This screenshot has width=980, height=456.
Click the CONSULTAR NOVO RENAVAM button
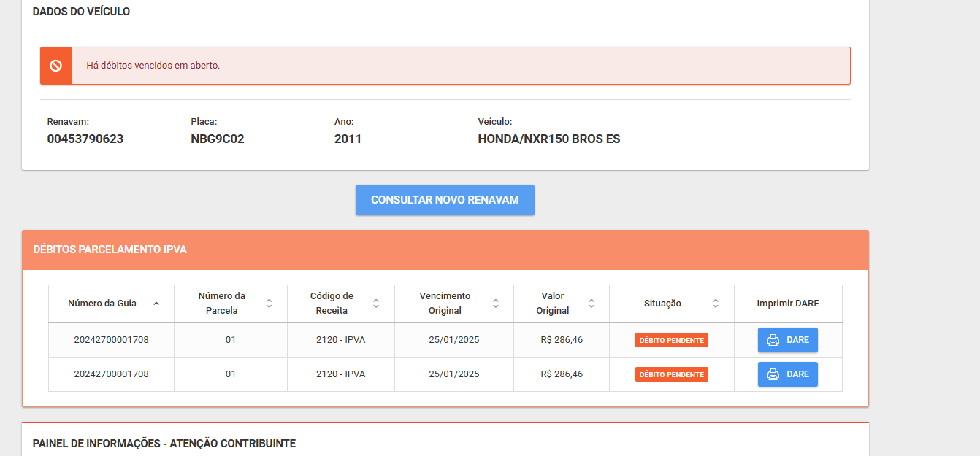click(x=445, y=200)
